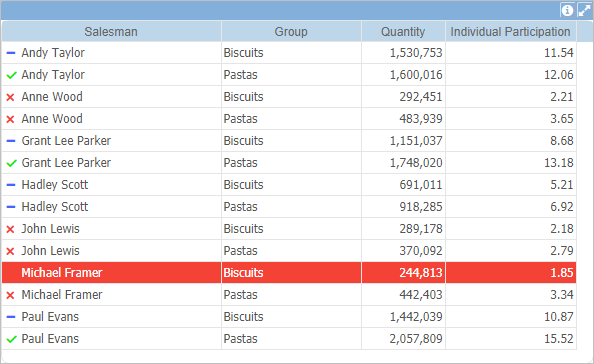594x364 pixels.
Task: Click participation value 12.06
Action: point(559,75)
